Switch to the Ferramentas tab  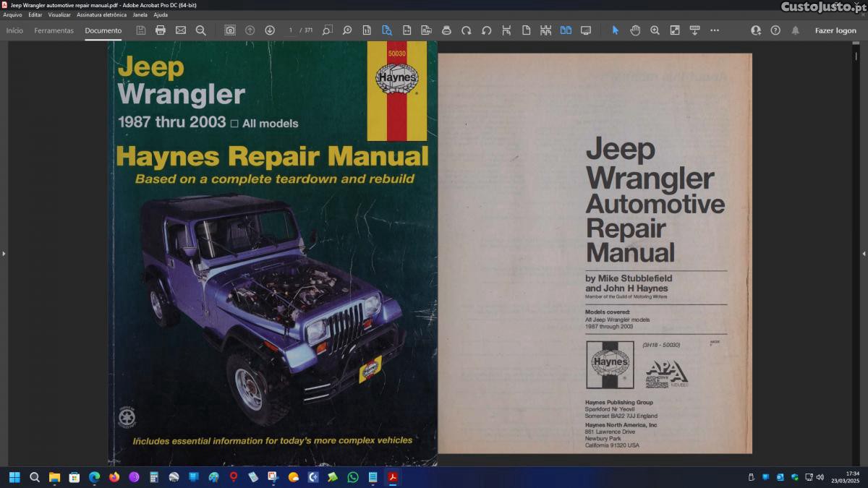(54, 30)
